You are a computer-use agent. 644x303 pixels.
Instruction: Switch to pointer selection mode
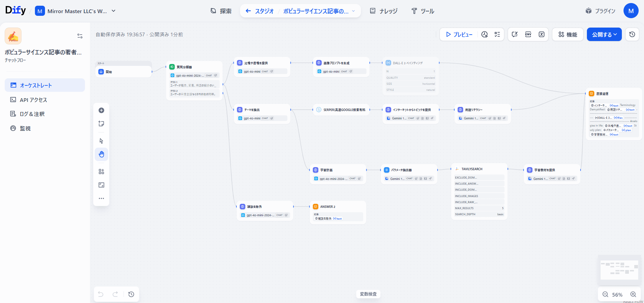point(101,141)
